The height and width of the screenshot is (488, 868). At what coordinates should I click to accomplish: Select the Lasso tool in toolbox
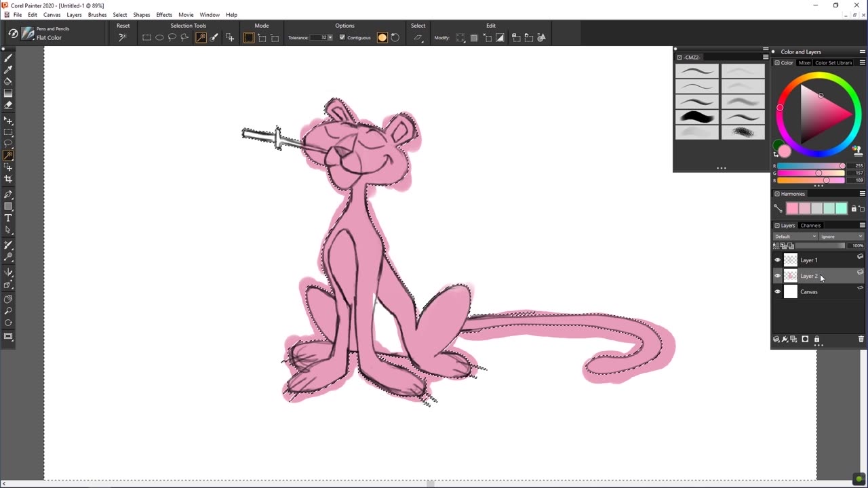point(8,144)
